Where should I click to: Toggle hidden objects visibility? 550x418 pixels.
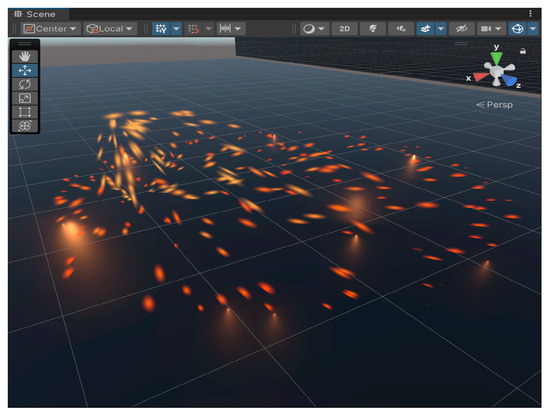pos(462,29)
